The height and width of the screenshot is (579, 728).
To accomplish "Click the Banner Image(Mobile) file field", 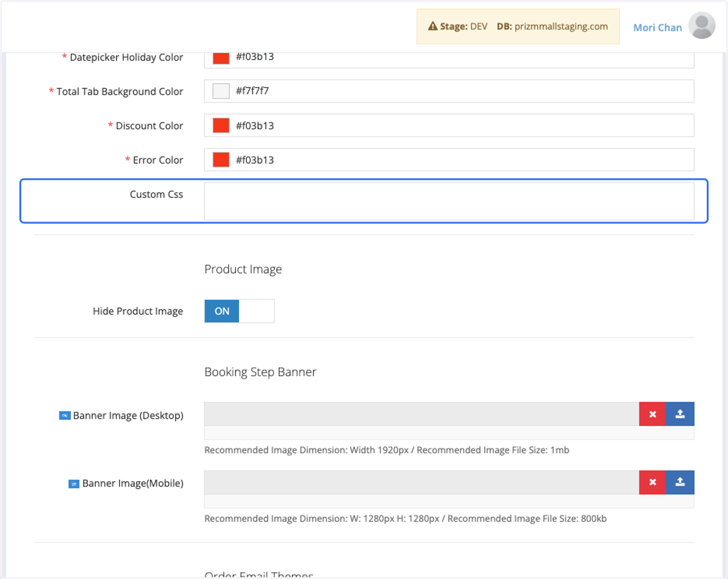I will (x=422, y=482).
